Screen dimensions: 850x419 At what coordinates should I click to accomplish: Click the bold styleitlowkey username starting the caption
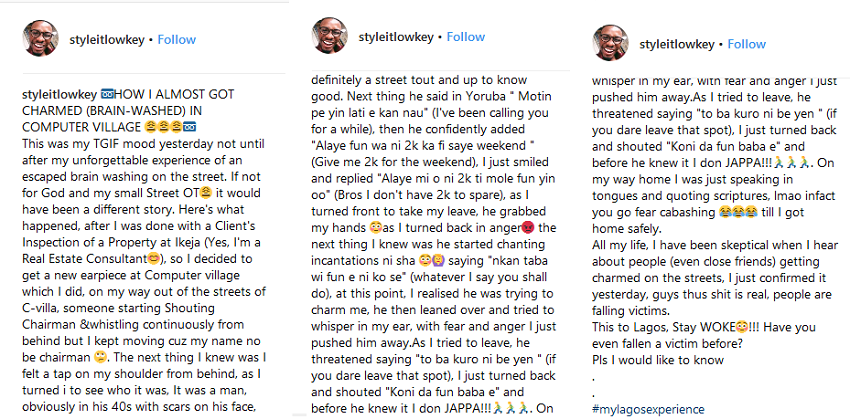[x=59, y=93]
